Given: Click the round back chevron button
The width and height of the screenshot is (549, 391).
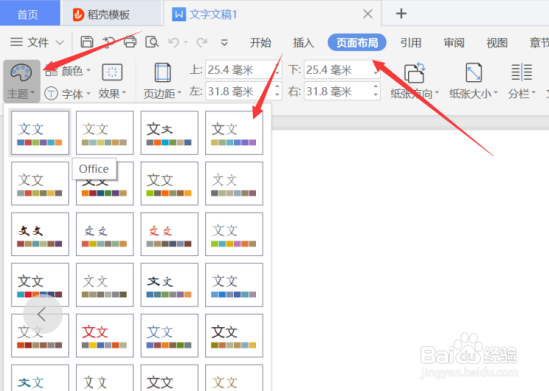Looking at the screenshot, I should coord(43,314).
